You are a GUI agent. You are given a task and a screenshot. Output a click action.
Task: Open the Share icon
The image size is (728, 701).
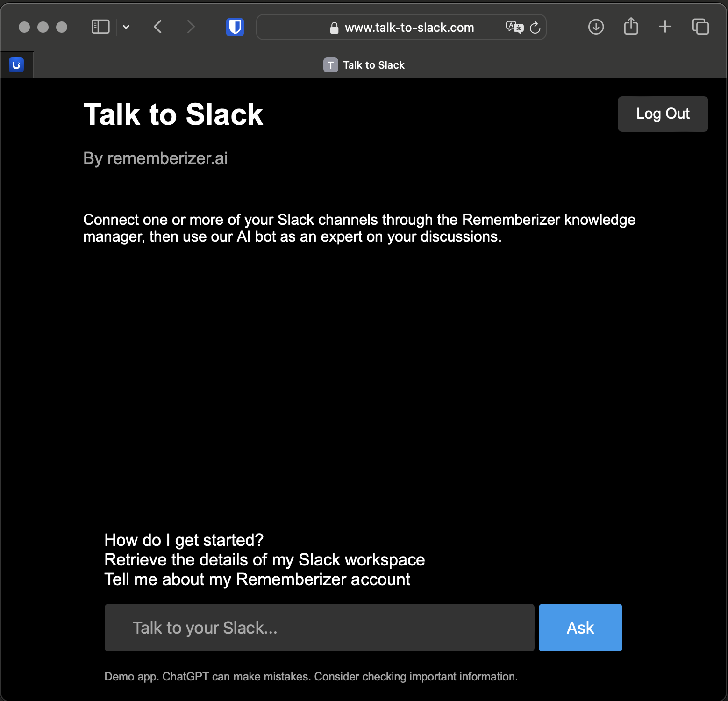coord(631,27)
